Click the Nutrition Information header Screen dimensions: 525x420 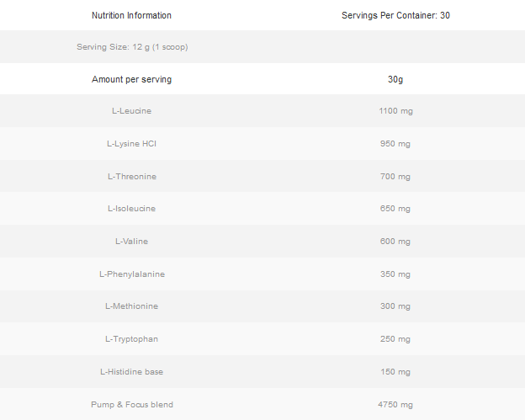tap(131, 15)
